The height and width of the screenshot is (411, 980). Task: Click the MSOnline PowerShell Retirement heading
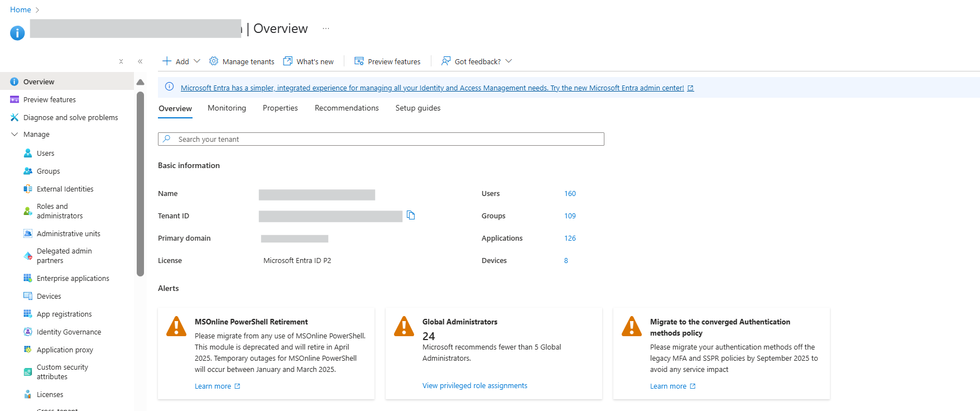click(x=251, y=322)
